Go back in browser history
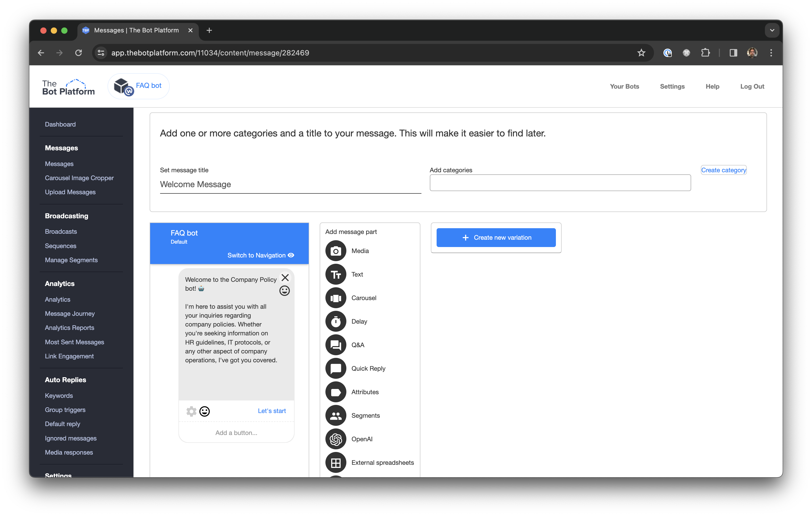Viewport: 812px width, 516px height. click(x=41, y=53)
